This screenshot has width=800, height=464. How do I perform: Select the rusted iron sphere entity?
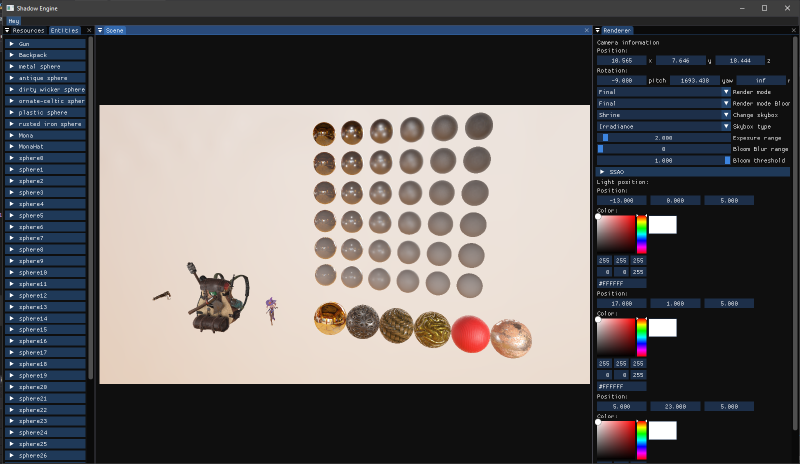[x=45, y=124]
